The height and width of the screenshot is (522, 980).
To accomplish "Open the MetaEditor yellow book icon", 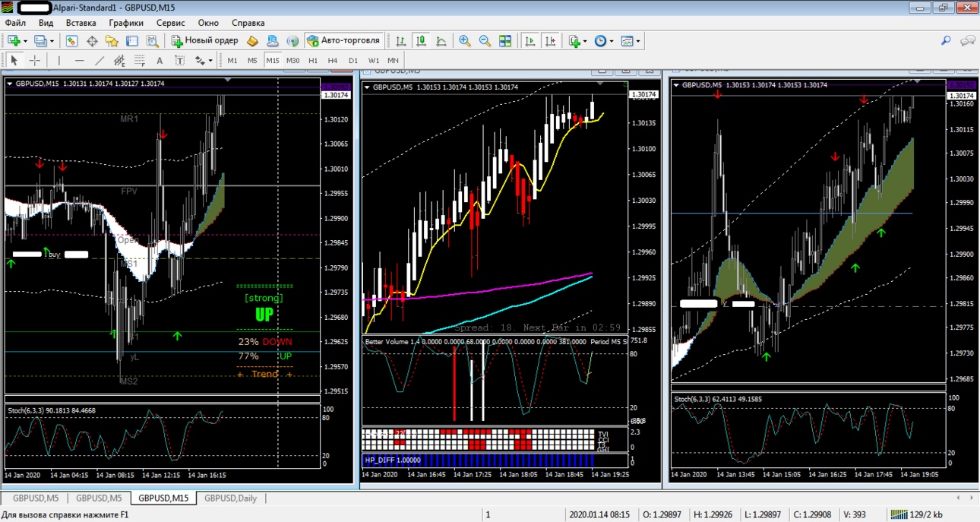I will tap(253, 41).
